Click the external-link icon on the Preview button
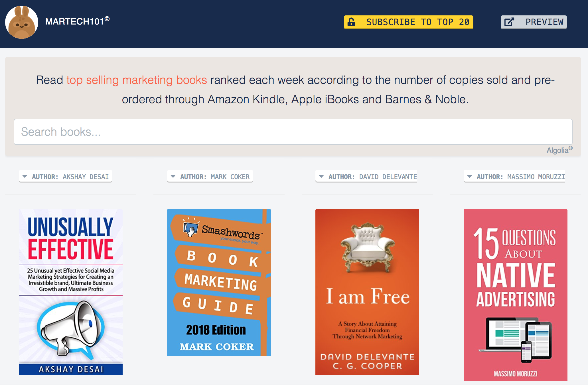The width and height of the screenshot is (588, 385). pyautogui.click(x=510, y=22)
